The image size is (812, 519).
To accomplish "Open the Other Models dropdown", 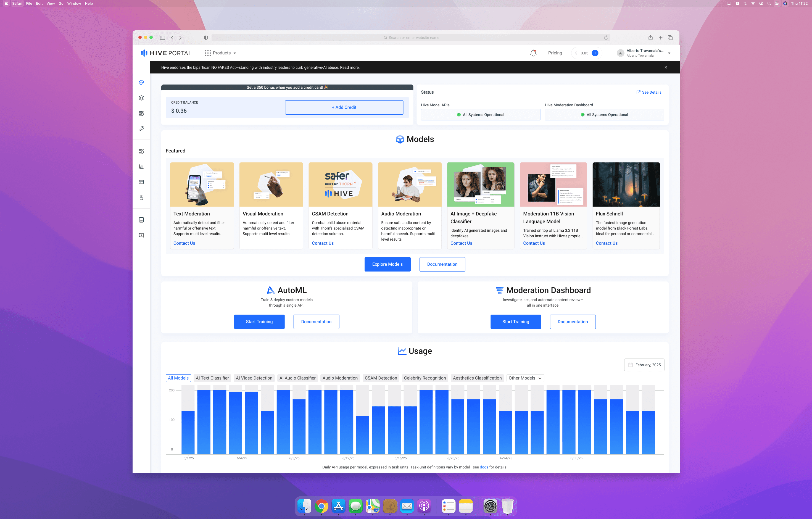I will (525, 378).
